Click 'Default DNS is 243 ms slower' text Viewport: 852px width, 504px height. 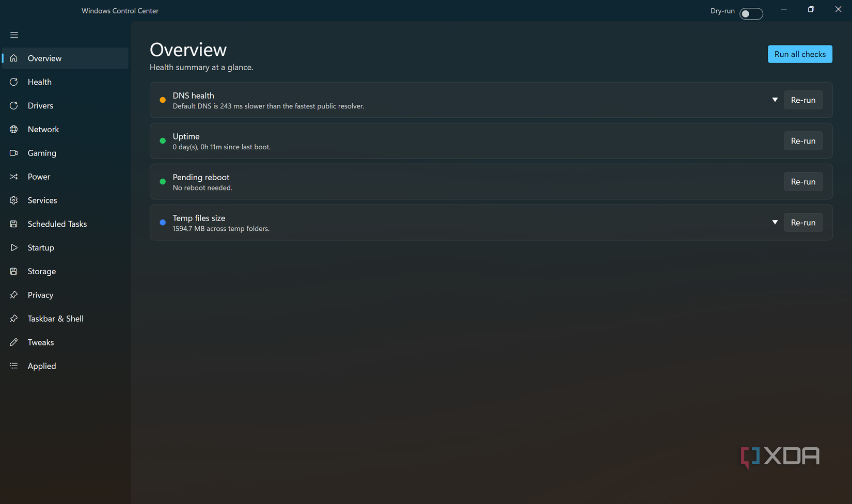click(269, 106)
